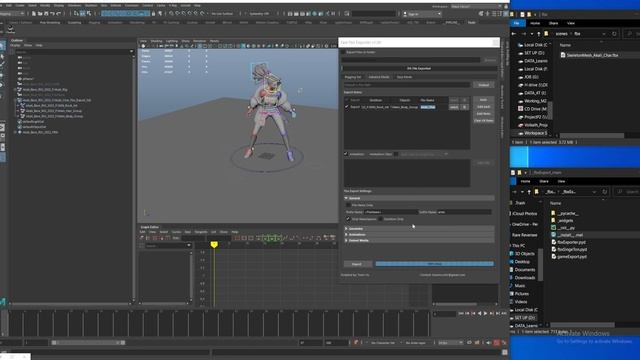
Task: Open the Tangents menu in Graph Editor
Action: 200,232
